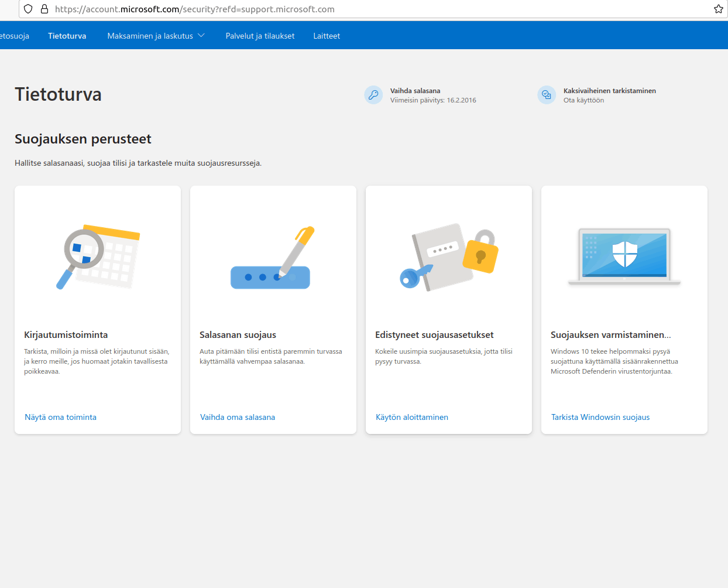The height and width of the screenshot is (588, 728).
Task: Click the Suojauksen perusteet heading
Action: tap(83, 139)
